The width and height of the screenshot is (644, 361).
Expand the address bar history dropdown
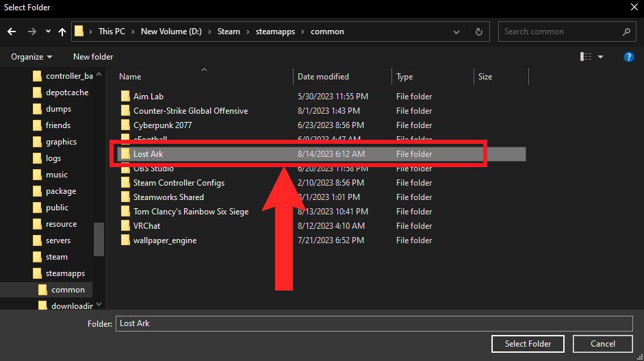[x=457, y=32]
